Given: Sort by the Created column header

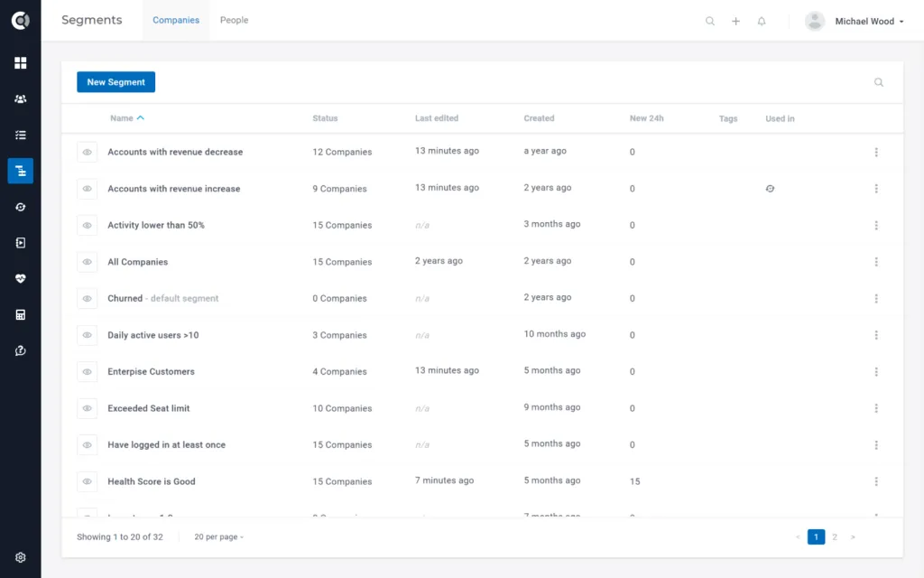Looking at the screenshot, I should click(540, 118).
